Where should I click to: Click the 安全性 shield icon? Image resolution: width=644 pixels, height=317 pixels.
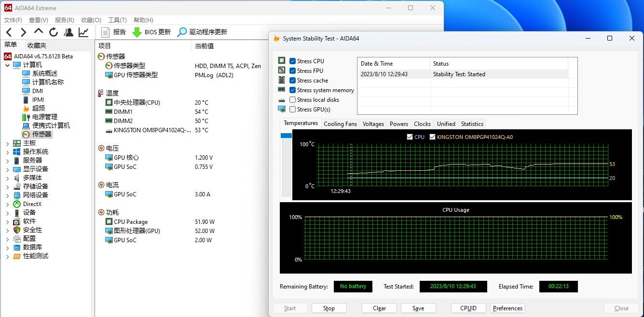pos(17,230)
